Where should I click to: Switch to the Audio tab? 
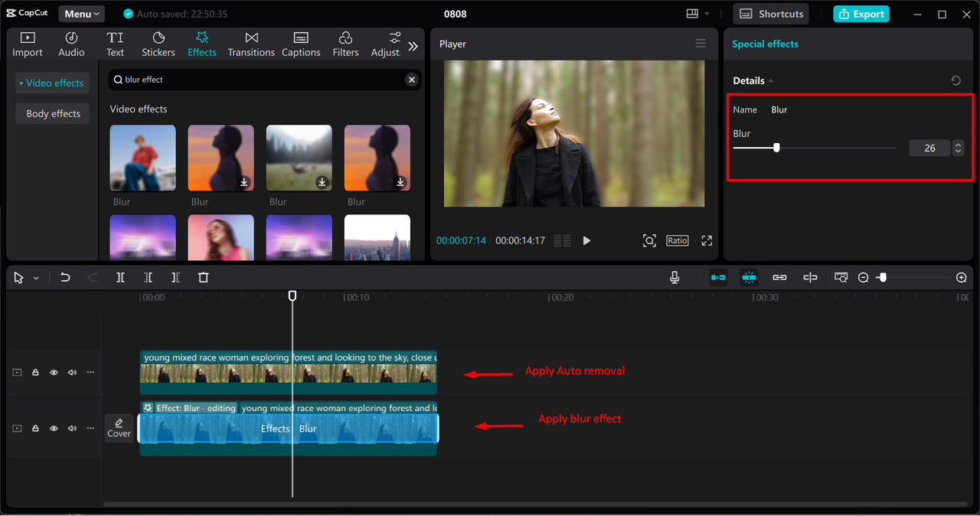coord(71,44)
